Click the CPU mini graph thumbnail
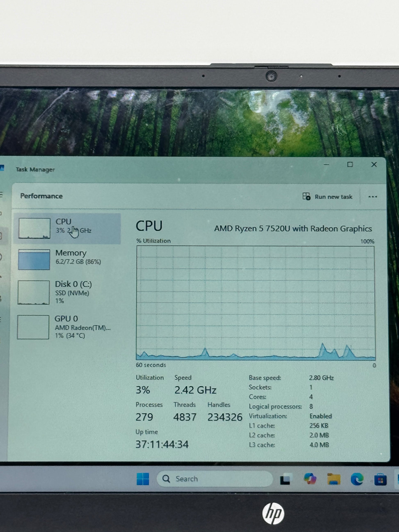 [x=34, y=228]
